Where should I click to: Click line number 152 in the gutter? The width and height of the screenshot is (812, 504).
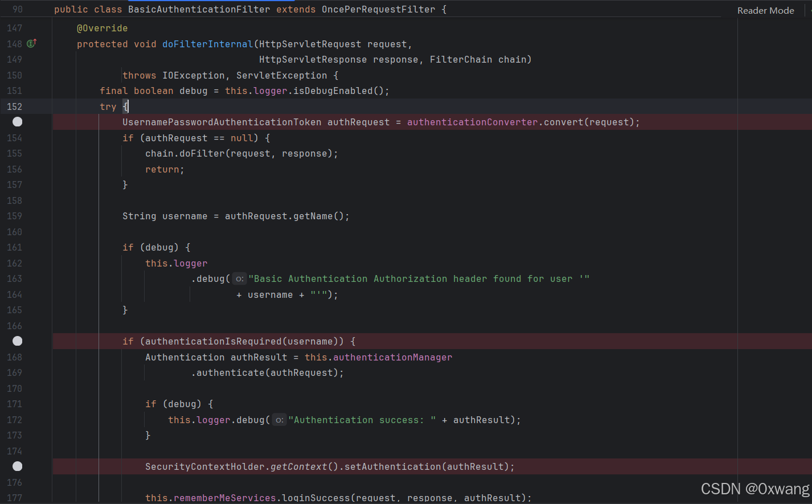(x=14, y=106)
